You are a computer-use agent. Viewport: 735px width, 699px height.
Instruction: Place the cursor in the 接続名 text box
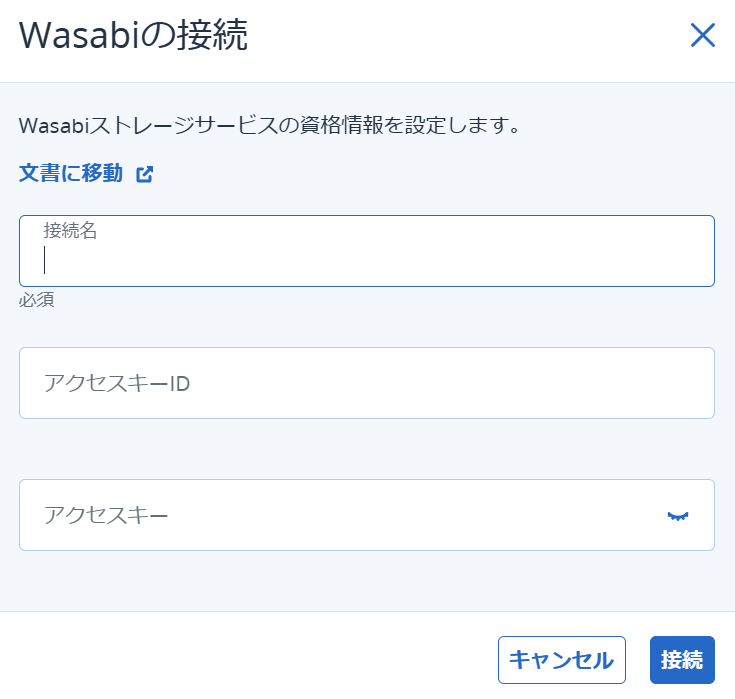coord(367,251)
